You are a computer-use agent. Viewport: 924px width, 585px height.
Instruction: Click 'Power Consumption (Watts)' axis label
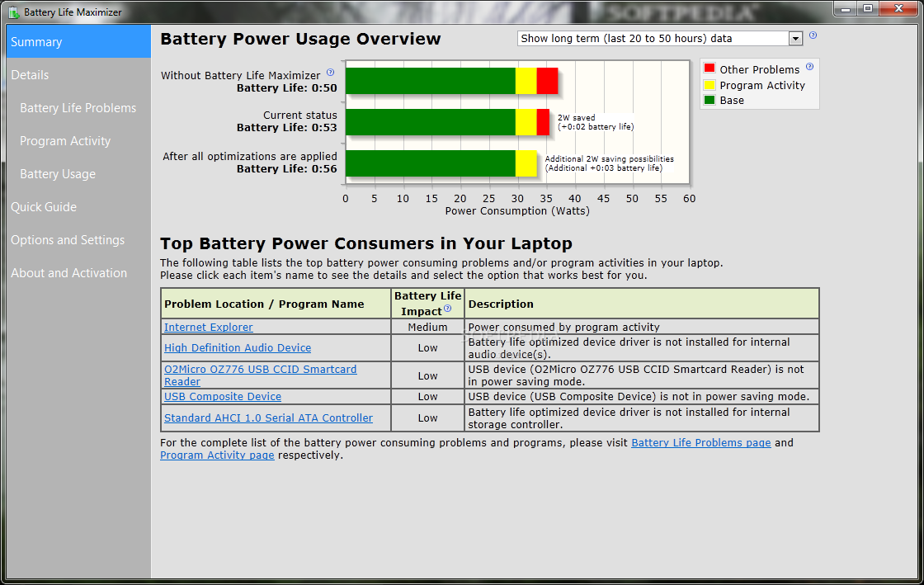coord(517,211)
